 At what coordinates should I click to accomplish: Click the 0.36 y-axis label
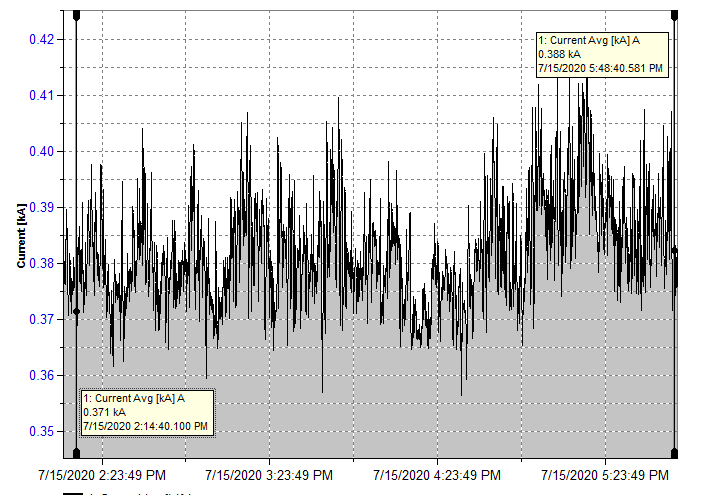click(42, 375)
